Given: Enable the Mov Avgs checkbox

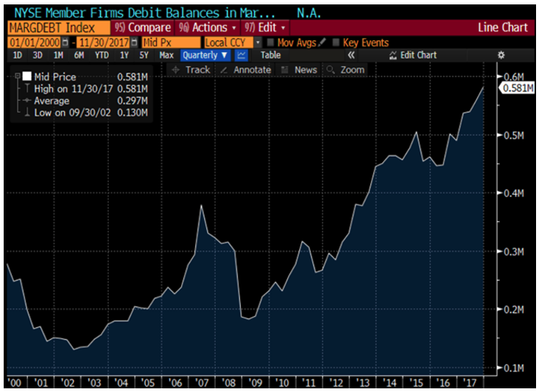Looking at the screenshot, I should coord(270,42).
